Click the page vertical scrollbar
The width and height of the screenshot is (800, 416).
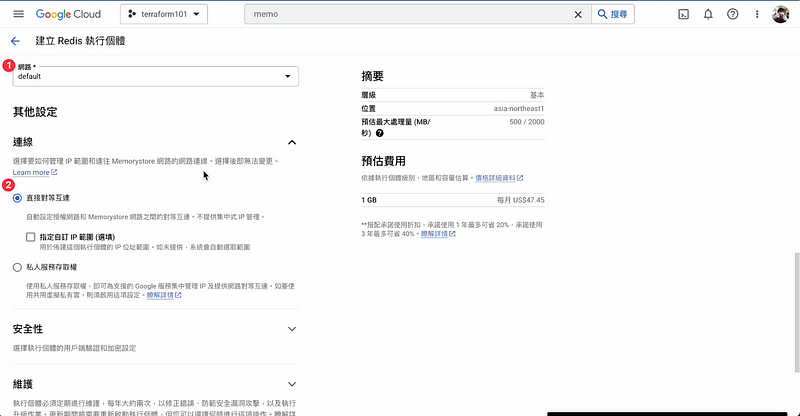coord(796,311)
